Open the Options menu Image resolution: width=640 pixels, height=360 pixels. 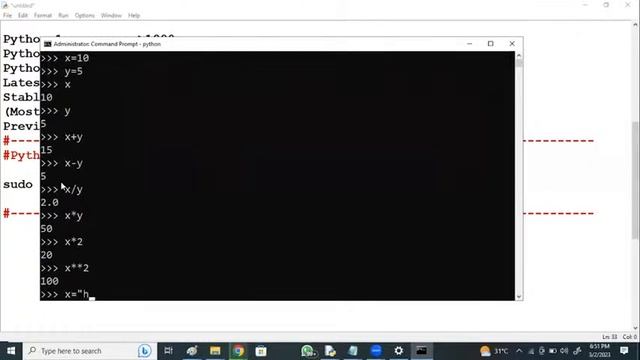tap(84, 16)
